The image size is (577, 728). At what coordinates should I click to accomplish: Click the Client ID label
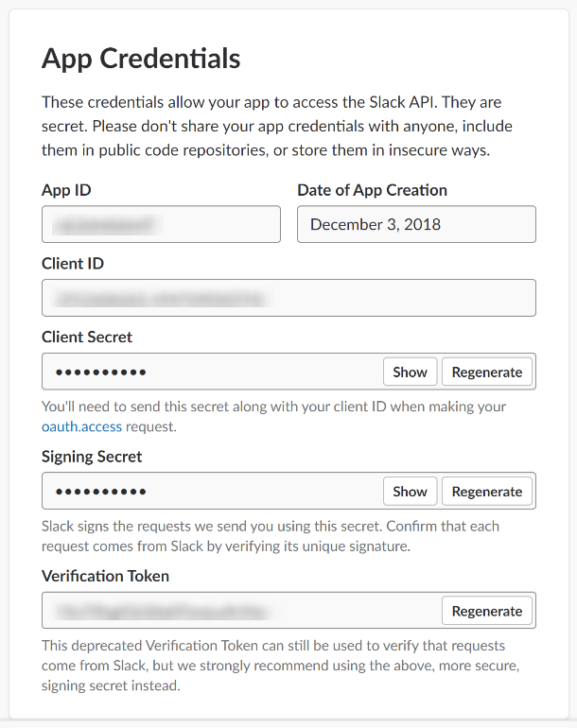pyautogui.click(x=73, y=263)
